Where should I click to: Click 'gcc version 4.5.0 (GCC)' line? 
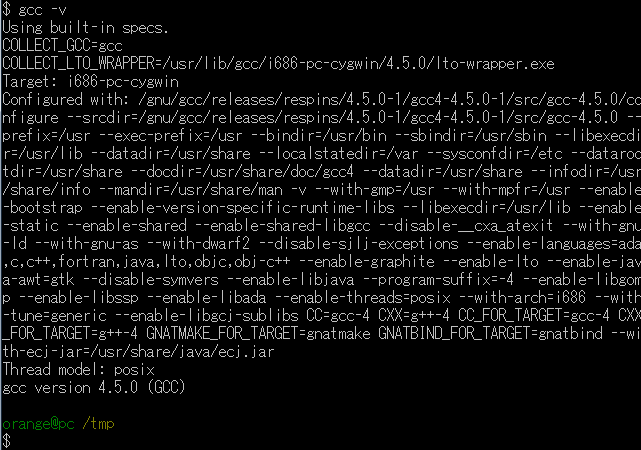94,387
